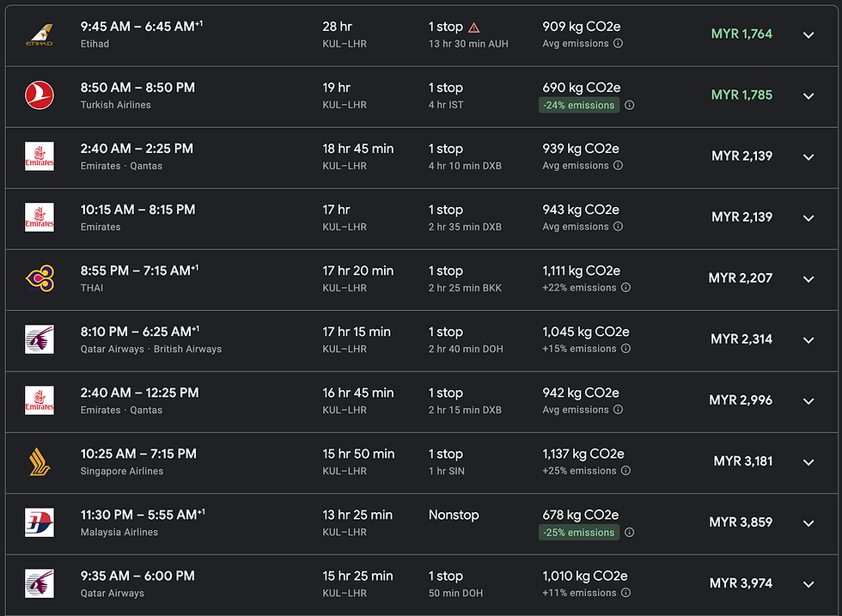Expand the THAI MYR 2,207 flight details
The width and height of the screenshot is (842, 616).
pyautogui.click(x=808, y=279)
